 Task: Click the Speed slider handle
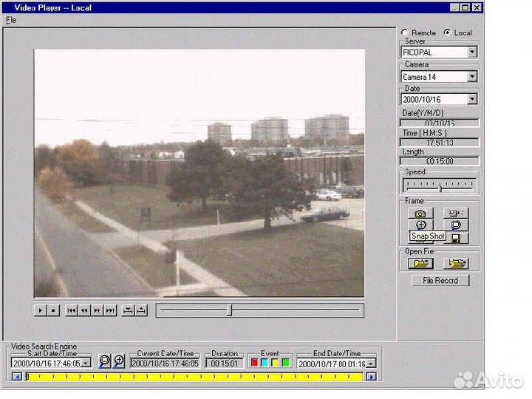pos(440,188)
